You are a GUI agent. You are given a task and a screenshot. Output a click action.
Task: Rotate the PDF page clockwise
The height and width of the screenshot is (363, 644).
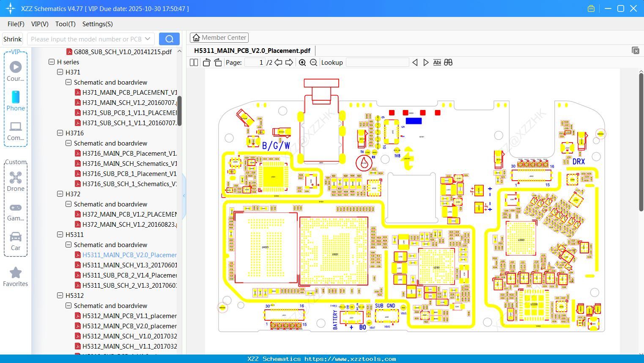click(x=217, y=62)
